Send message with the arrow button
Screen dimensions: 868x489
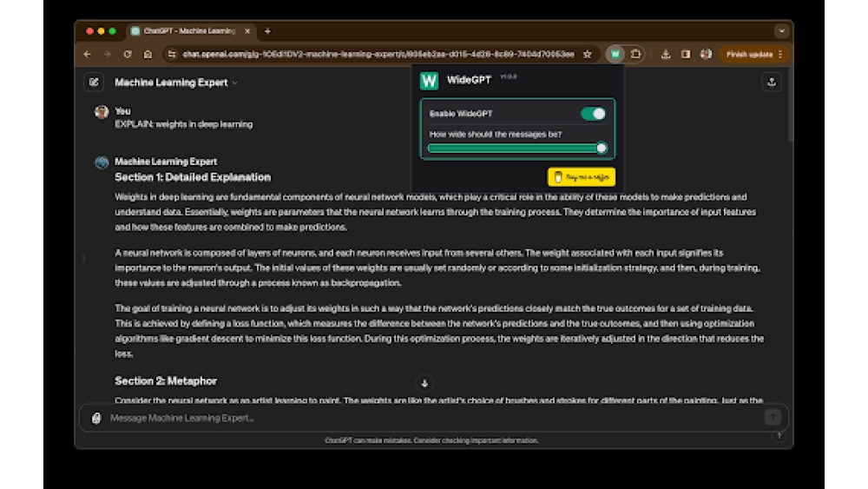coord(773,417)
